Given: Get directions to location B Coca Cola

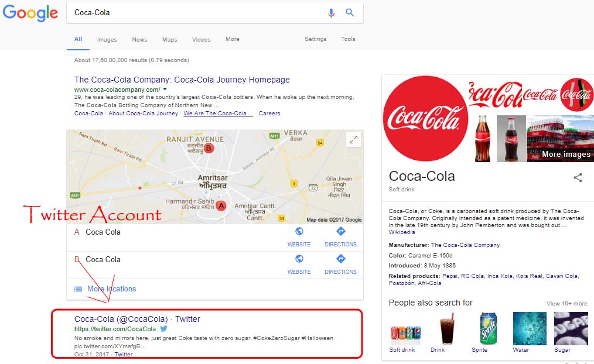Looking at the screenshot, I should point(340,263).
